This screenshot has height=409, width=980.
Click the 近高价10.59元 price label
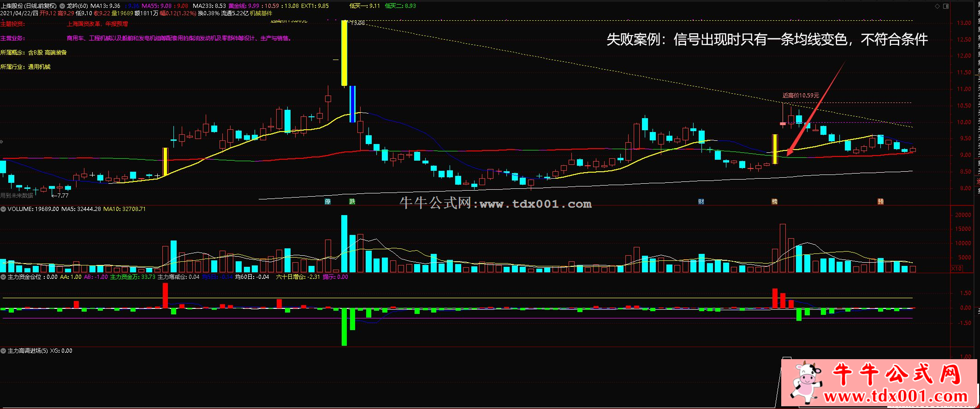pyautogui.click(x=801, y=96)
